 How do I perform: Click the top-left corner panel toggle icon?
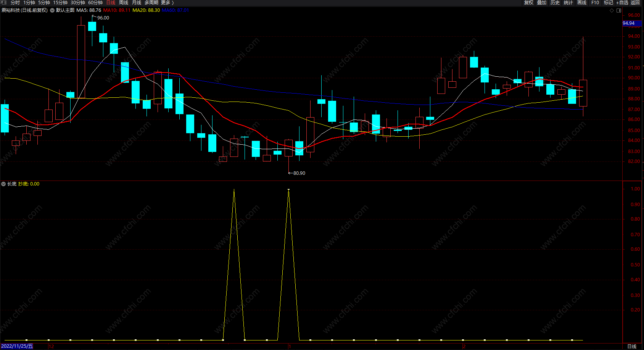(x=4, y=2)
